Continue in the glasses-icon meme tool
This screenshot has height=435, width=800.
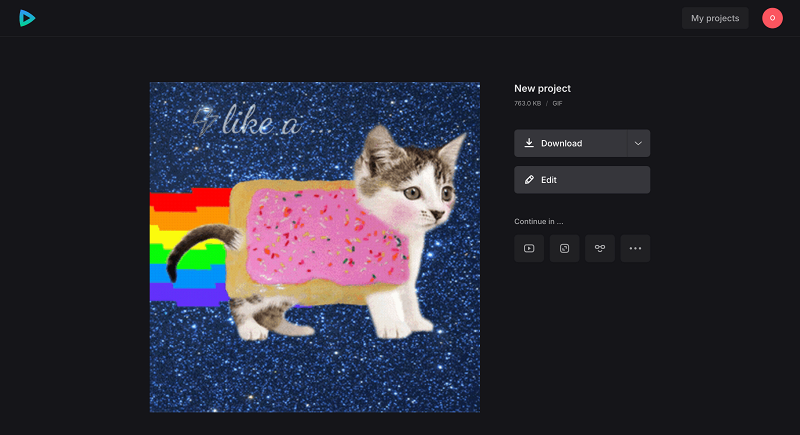(x=600, y=248)
